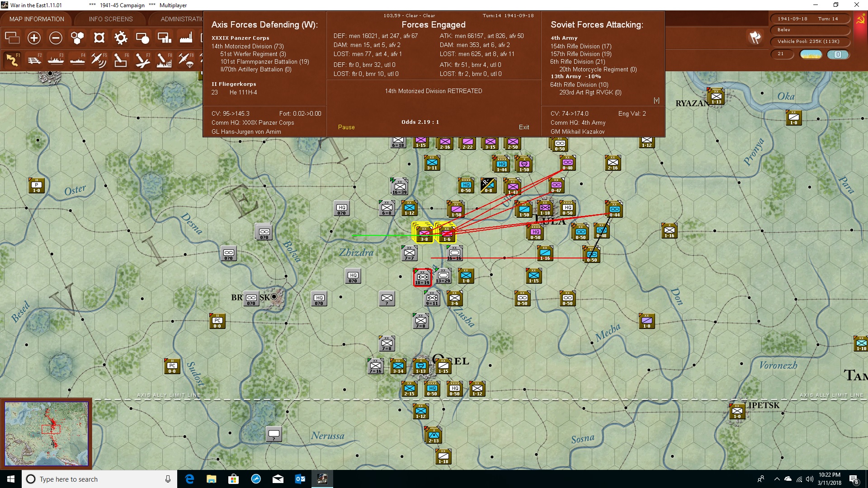Click the gear-shaped toolbar icon
The image size is (868, 488).
121,38
